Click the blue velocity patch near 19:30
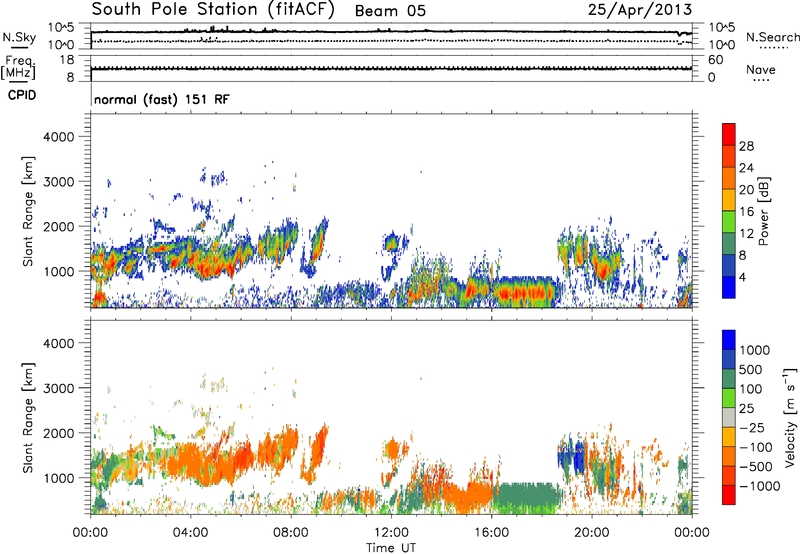Screen dimensions: 800x554 click(579, 457)
